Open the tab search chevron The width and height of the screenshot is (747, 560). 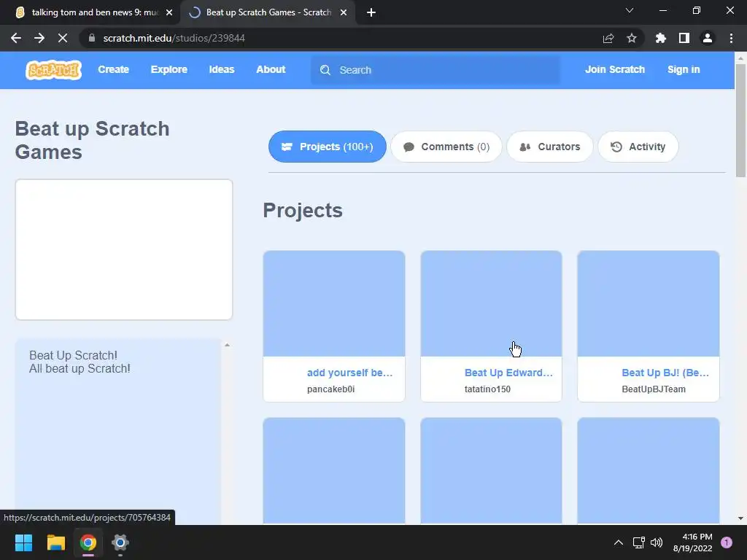point(630,10)
